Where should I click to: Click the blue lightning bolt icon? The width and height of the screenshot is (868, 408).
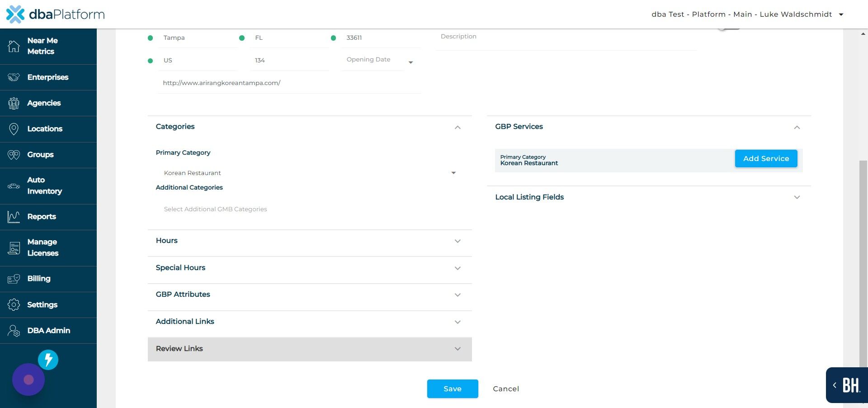click(48, 360)
